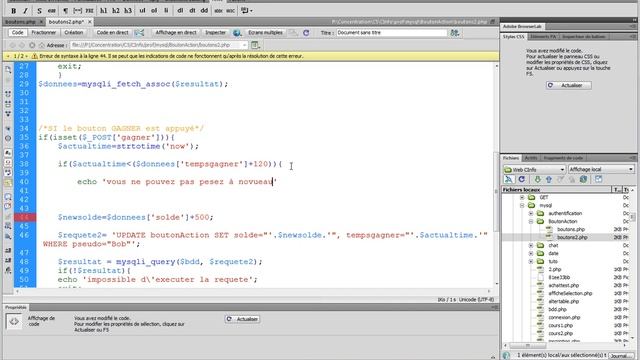Switch to Eléments PA tab

[543, 37]
